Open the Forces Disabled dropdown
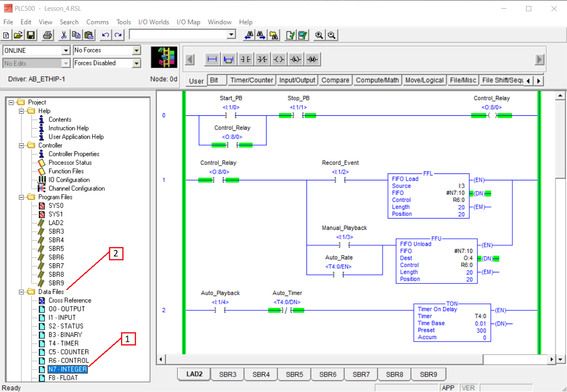The image size is (567, 392). click(136, 63)
